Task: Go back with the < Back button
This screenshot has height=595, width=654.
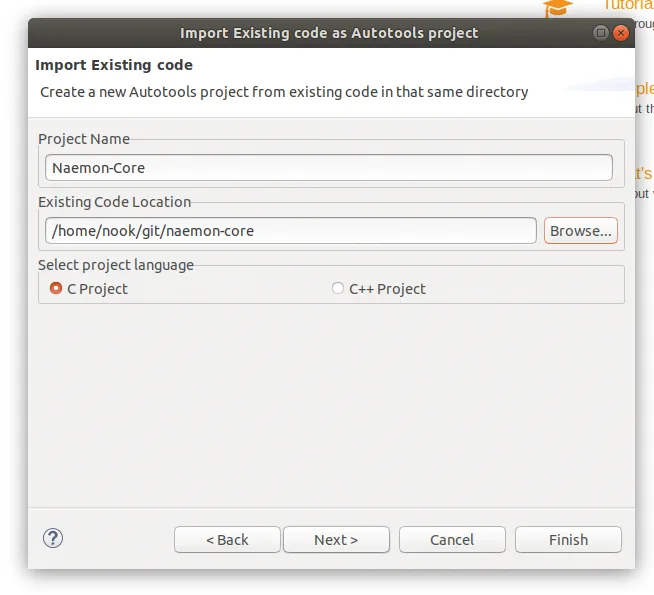Action: pos(227,540)
